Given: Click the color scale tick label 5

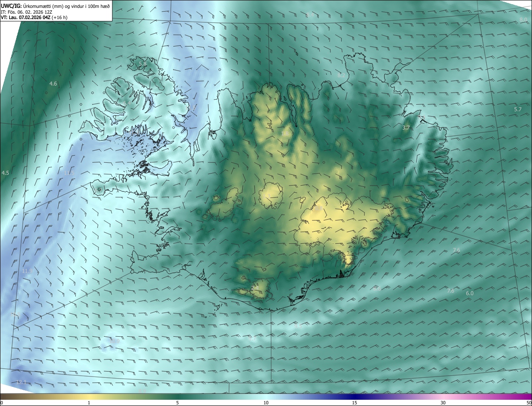Looking at the screenshot, I should point(177,403).
